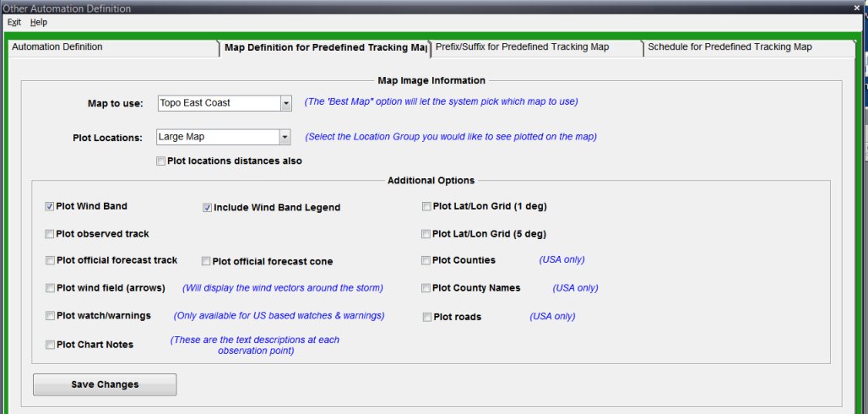Open the Help menu
868x414 pixels.
pos(39,22)
